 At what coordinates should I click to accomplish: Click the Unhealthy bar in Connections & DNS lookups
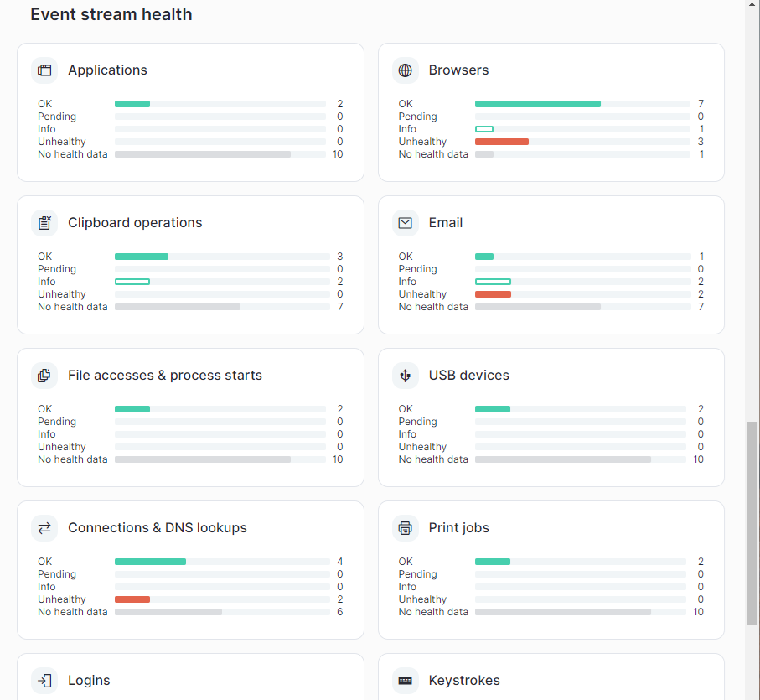[x=132, y=599]
